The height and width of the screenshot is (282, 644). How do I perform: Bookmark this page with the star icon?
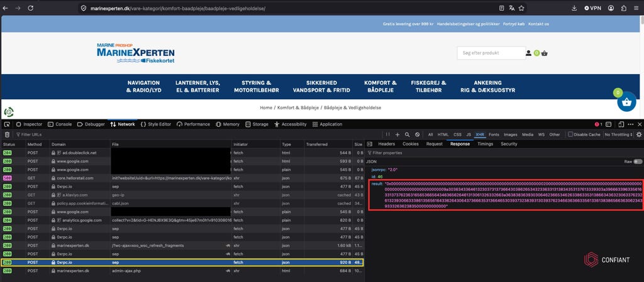pyautogui.click(x=521, y=8)
